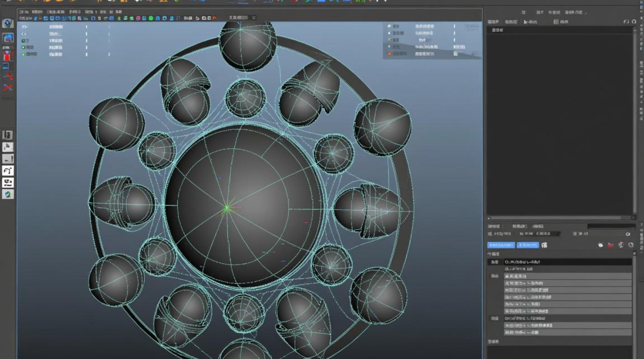Click the green-blue round icon at bottom of left toolbox
The width and height of the screenshot is (644, 359).
click(x=8, y=194)
